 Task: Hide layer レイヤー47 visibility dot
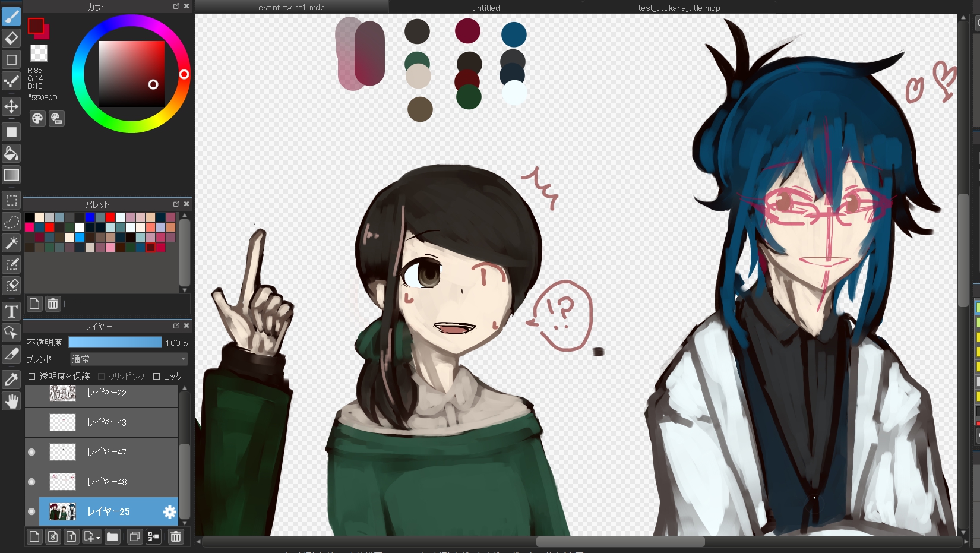31,453
